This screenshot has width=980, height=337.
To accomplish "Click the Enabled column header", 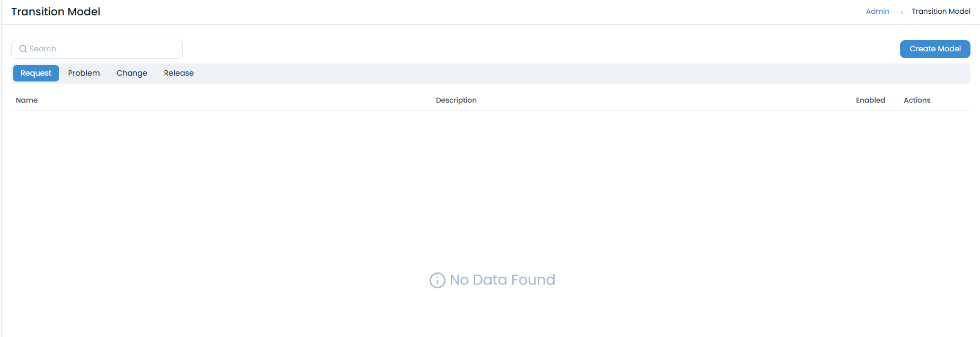I will tap(870, 100).
